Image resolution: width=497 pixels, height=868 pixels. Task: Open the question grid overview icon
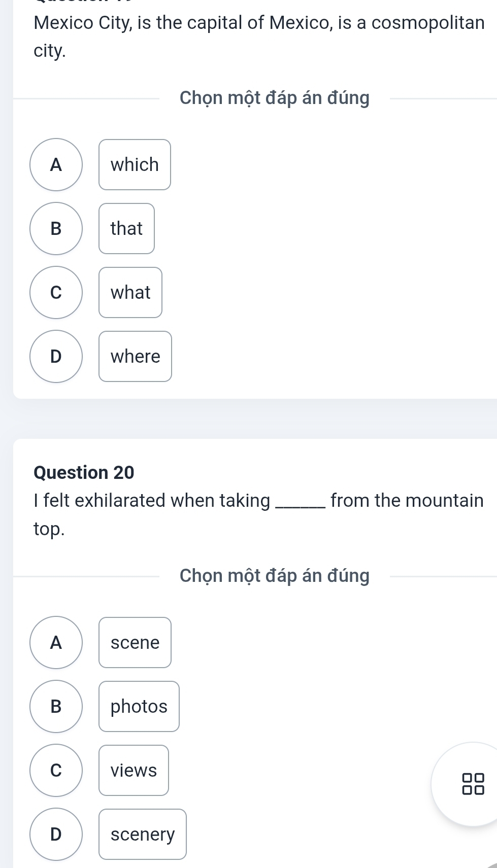[473, 784]
